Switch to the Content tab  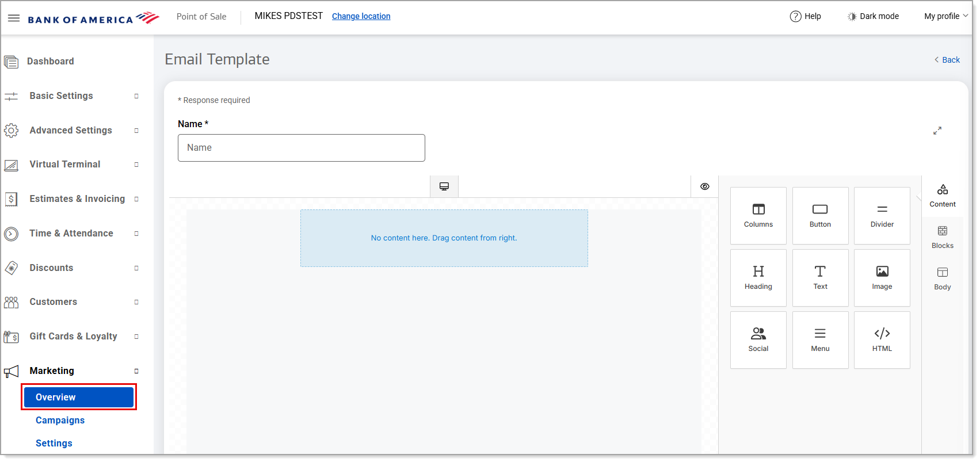coord(943,196)
